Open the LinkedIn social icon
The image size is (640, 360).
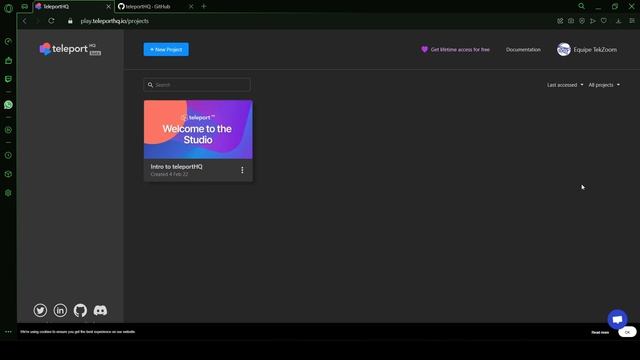coord(60,310)
